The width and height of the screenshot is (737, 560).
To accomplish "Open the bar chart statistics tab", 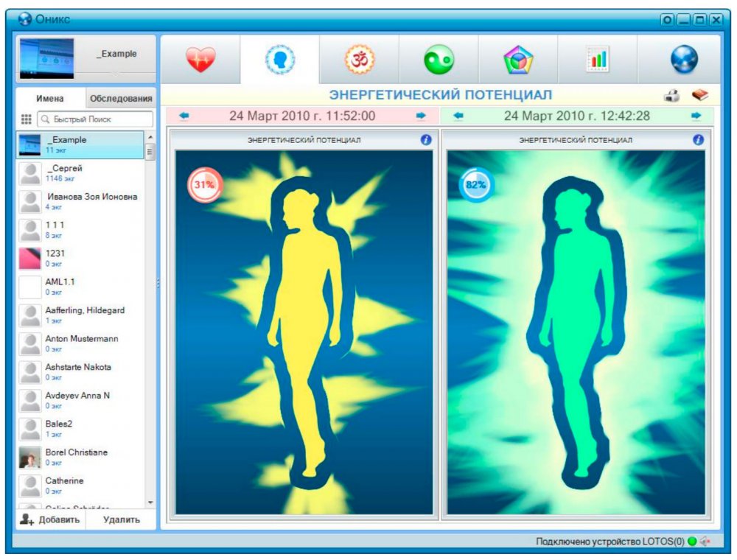I will click(597, 60).
